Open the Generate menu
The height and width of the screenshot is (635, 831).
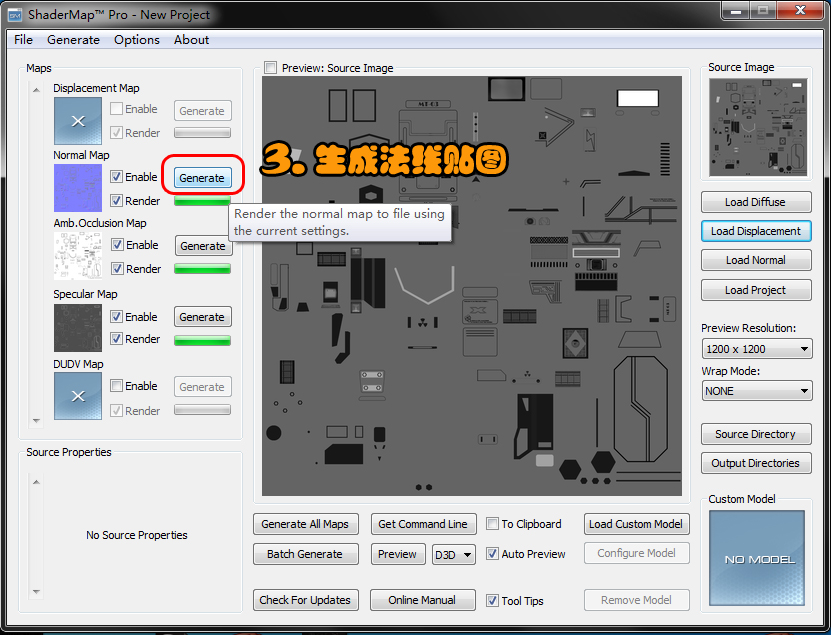(x=73, y=39)
